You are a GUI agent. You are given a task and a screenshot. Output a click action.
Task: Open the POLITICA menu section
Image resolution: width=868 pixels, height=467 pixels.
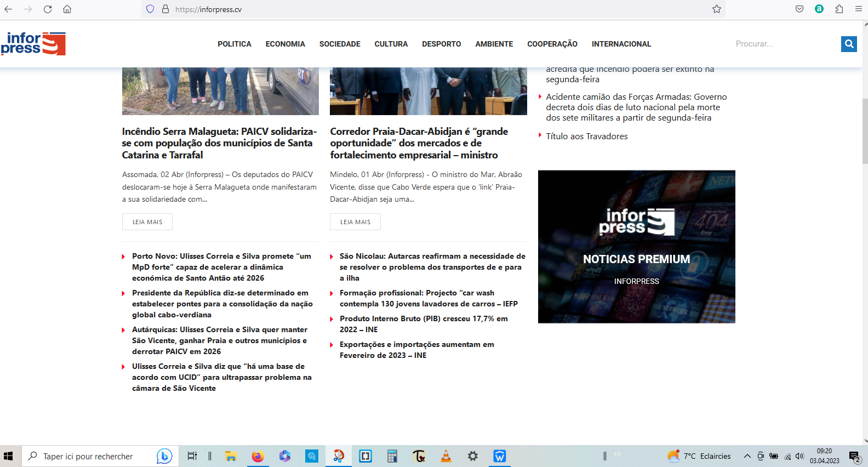click(234, 44)
